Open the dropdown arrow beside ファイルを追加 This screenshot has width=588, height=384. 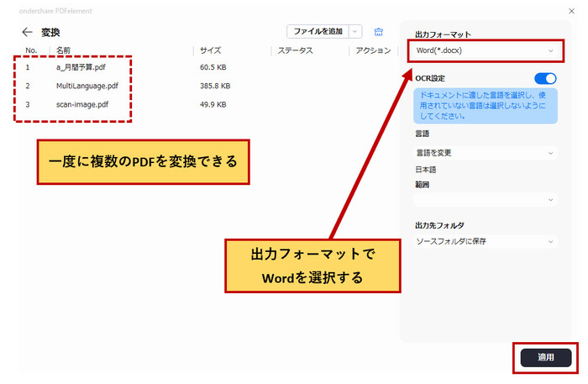click(x=355, y=31)
